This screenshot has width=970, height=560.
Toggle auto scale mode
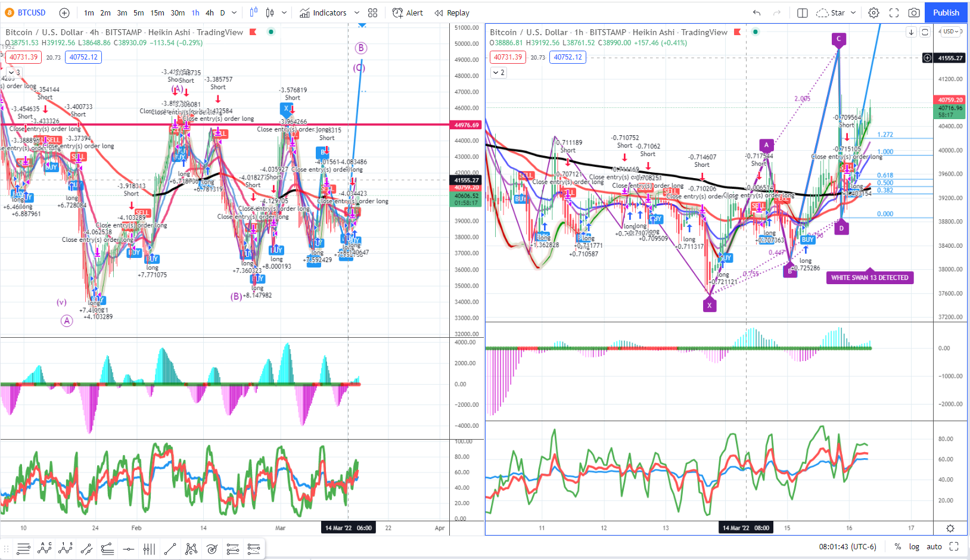[x=934, y=546]
